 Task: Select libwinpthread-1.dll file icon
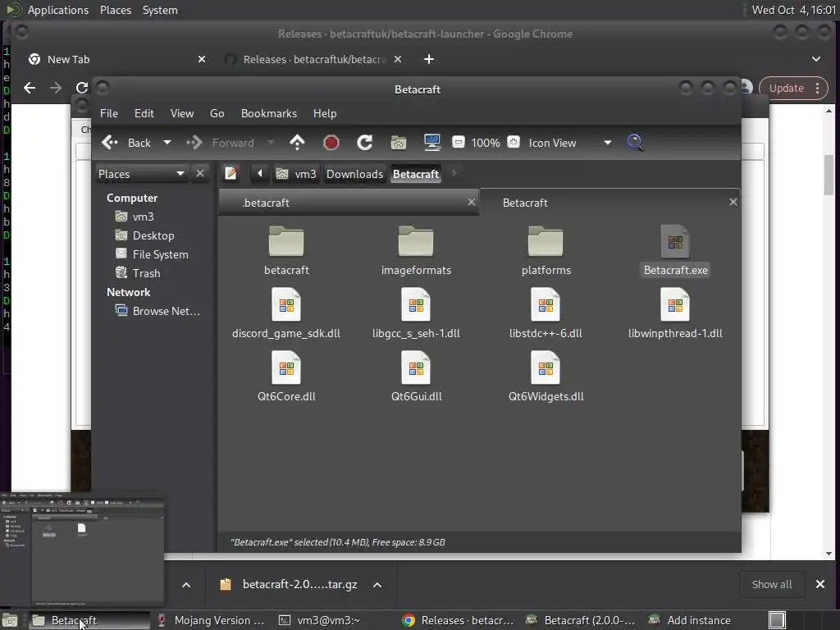pyautogui.click(x=675, y=304)
